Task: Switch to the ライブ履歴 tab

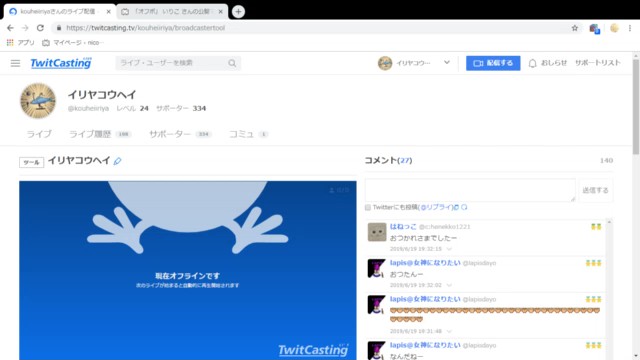Action: click(100, 134)
